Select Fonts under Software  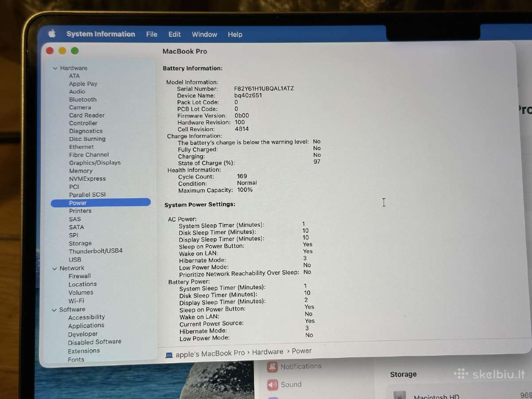(76, 360)
